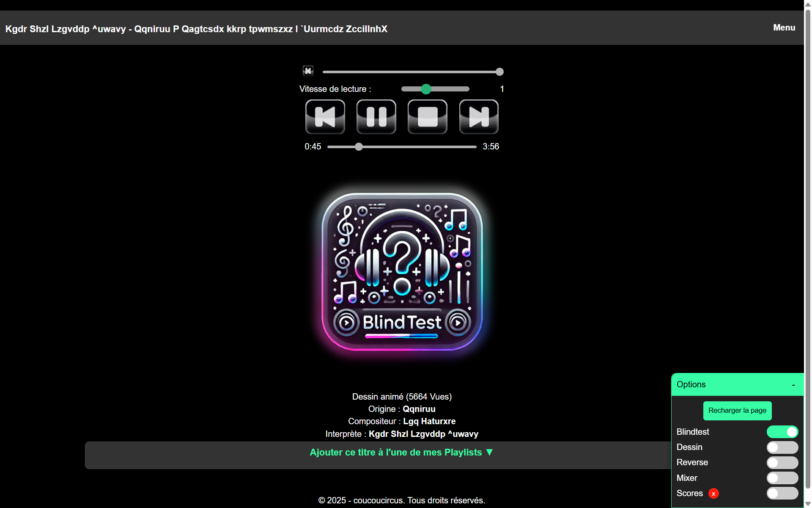
Task: Enable the Reverse toggle
Action: [782, 463]
